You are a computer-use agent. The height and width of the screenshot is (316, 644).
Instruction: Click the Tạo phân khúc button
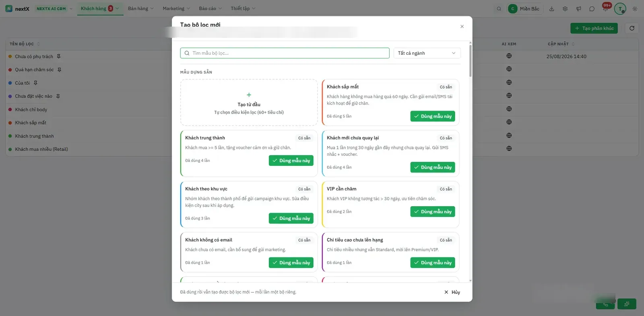[x=594, y=28]
